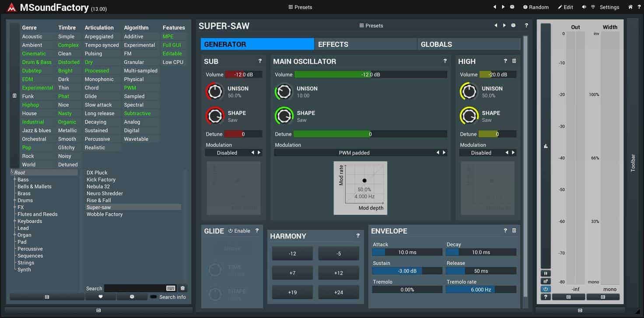Pause the output meter
This screenshot has height=318, width=644.
pos(546,273)
